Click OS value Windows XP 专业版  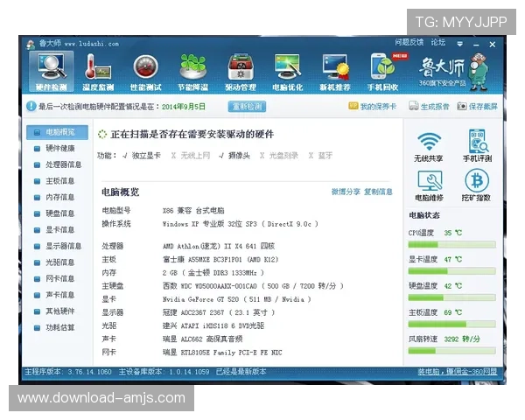[x=241, y=224]
